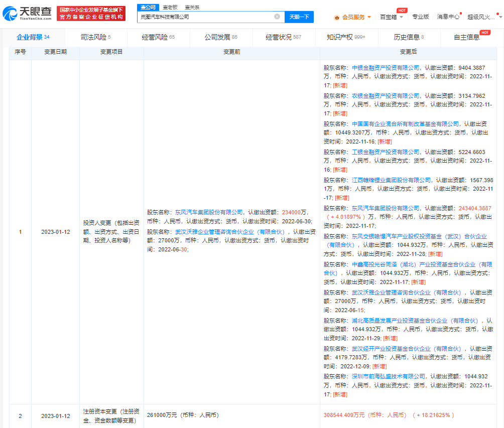This screenshot has height=428, width=504.
Task: Switch to the 司法风险 tab
Action: (x=95, y=37)
